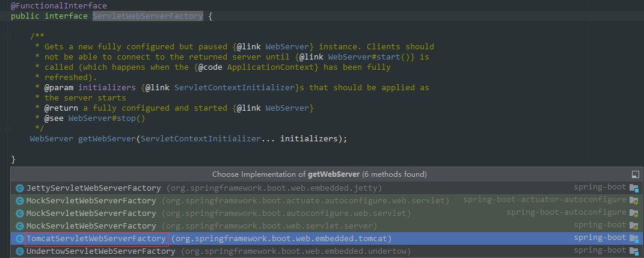
Task: Click the module folder icon on the Jetty row
Action: click(634, 188)
